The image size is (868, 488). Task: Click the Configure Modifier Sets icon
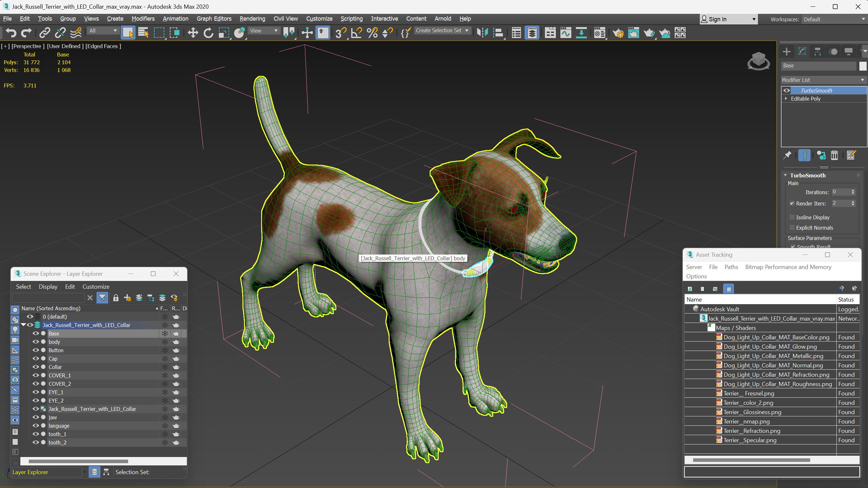click(x=851, y=155)
